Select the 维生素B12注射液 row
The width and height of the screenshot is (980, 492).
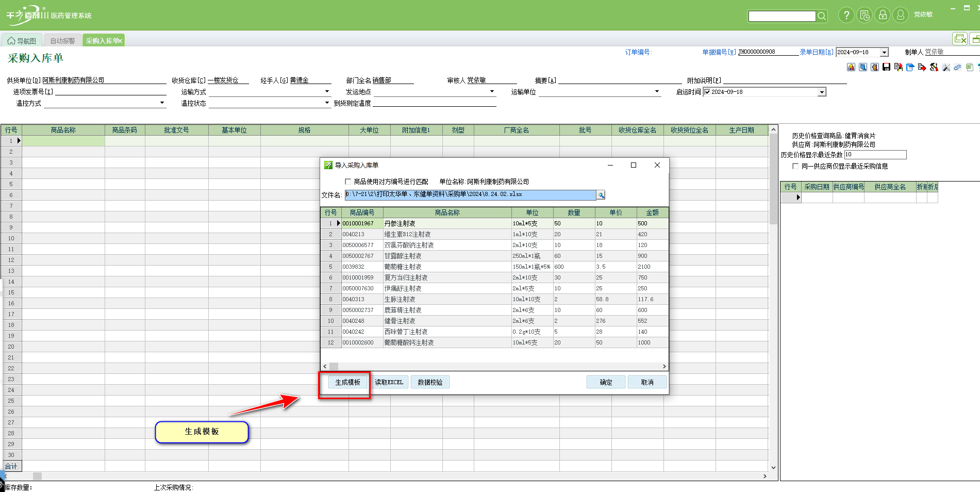click(x=494, y=234)
